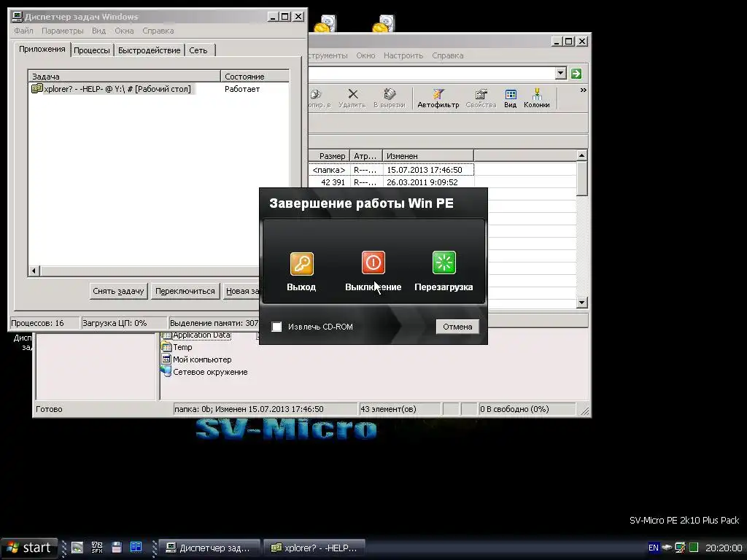This screenshot has width=747, height=560.
Task: Open the Справка menu in xplorer
Action: [x=447, y=55]
